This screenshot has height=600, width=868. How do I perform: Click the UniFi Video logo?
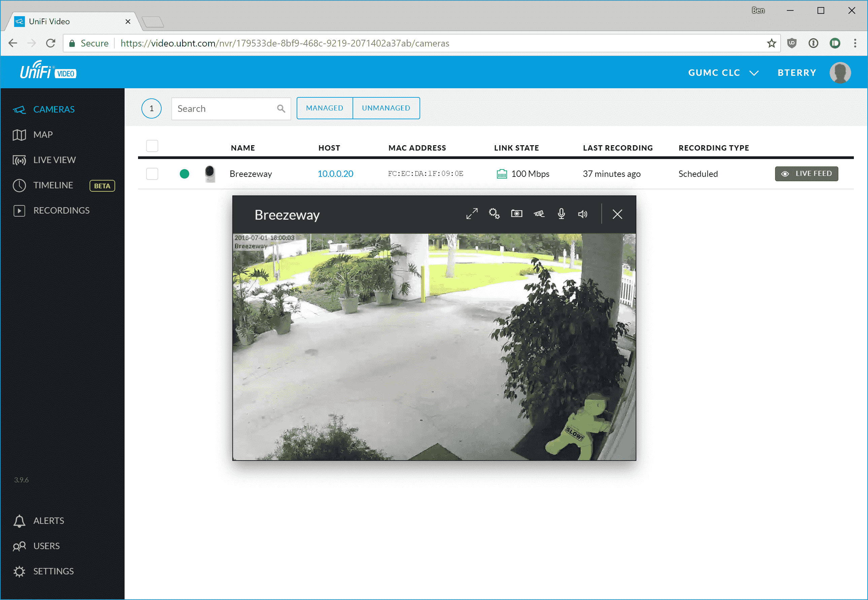pos(48,70)
